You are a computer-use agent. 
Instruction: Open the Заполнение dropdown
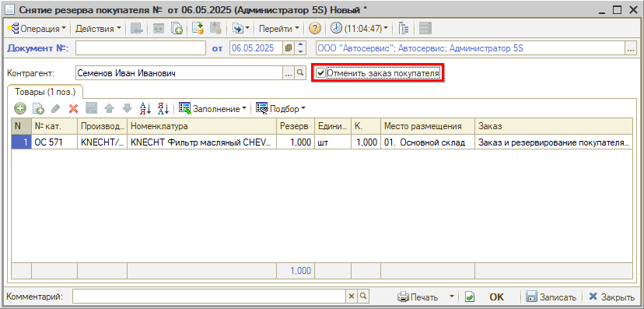[x=213, y=108]
